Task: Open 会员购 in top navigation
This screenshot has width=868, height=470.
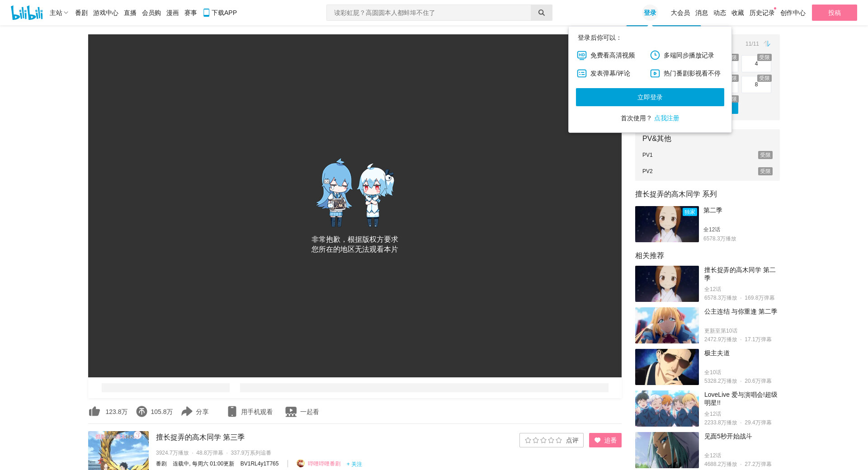Action: click(151, 13)
